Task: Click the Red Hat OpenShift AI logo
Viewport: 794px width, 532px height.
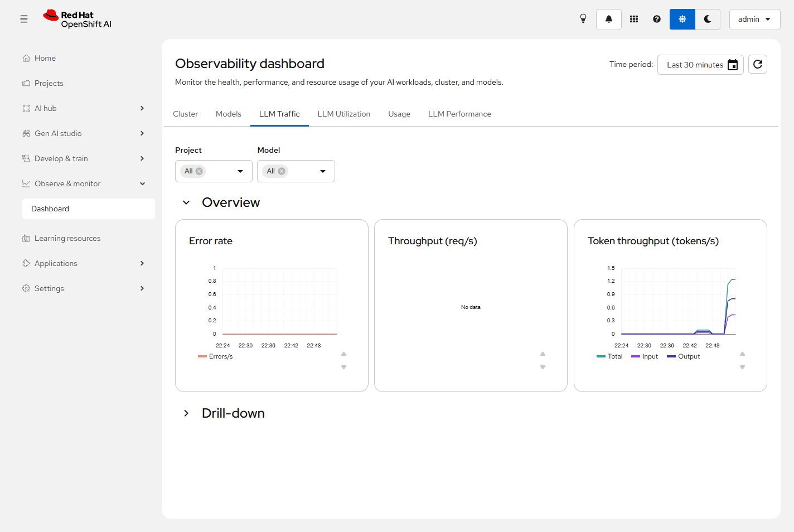Action: 78,19
